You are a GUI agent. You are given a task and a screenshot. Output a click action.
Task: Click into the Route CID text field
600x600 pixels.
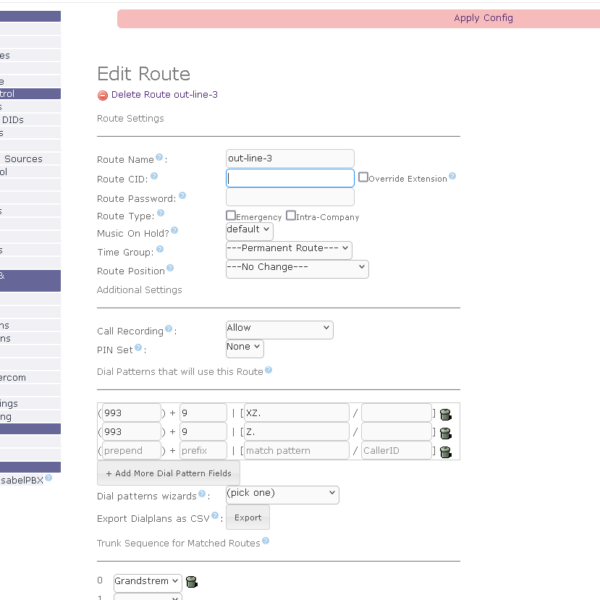coord(290,178)
